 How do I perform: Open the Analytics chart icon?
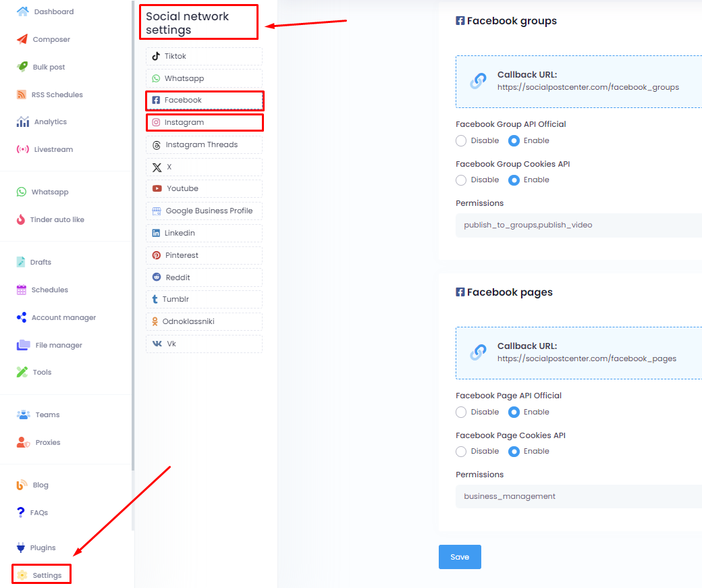pyautogui.click(x=22, y=122)
